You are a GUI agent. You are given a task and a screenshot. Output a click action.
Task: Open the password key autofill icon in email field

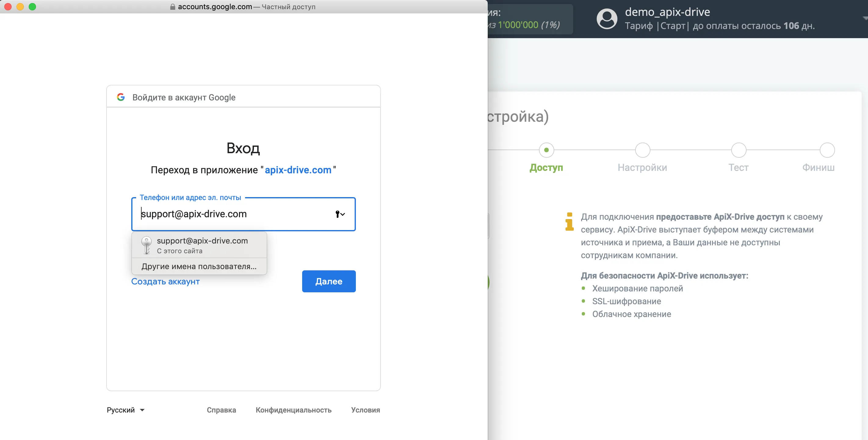tap(340, 214)
